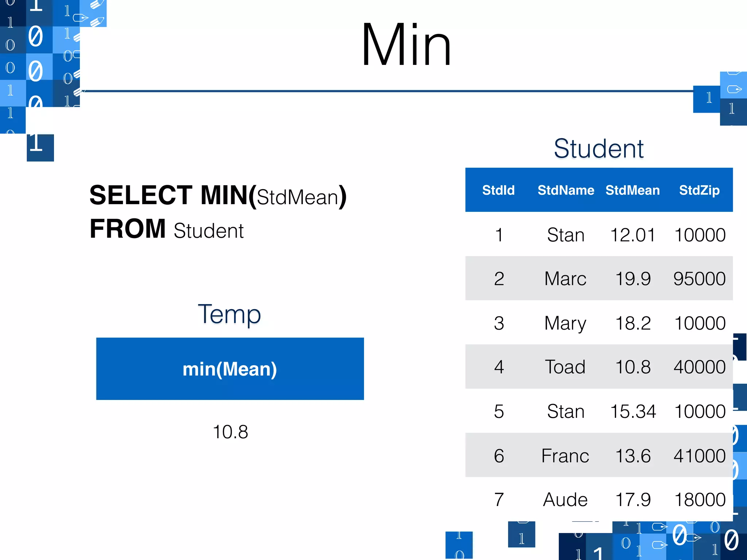Click Marc's StdMean value 19.9
The height and width of the screenshot is (560, 747).
point(633,279)
